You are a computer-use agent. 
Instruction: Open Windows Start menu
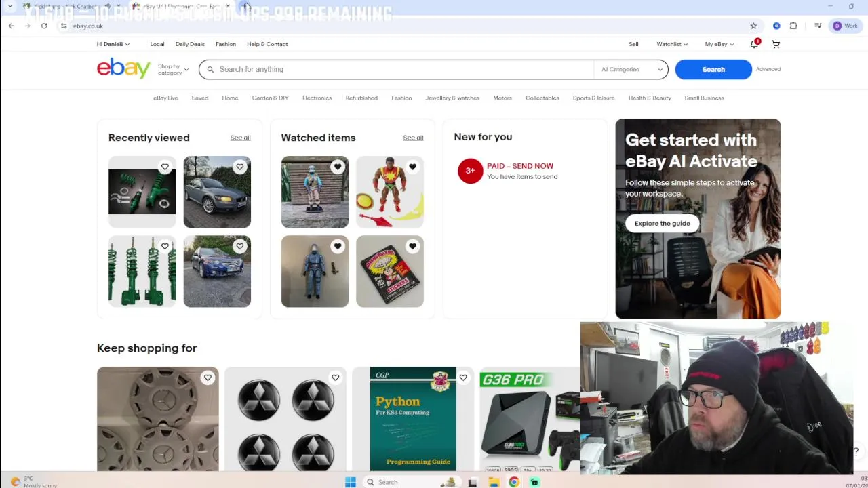(350, 482)
